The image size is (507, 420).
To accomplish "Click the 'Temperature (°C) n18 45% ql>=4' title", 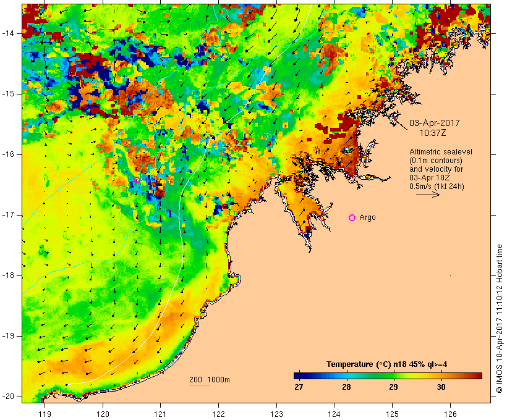I will [386, 364].
